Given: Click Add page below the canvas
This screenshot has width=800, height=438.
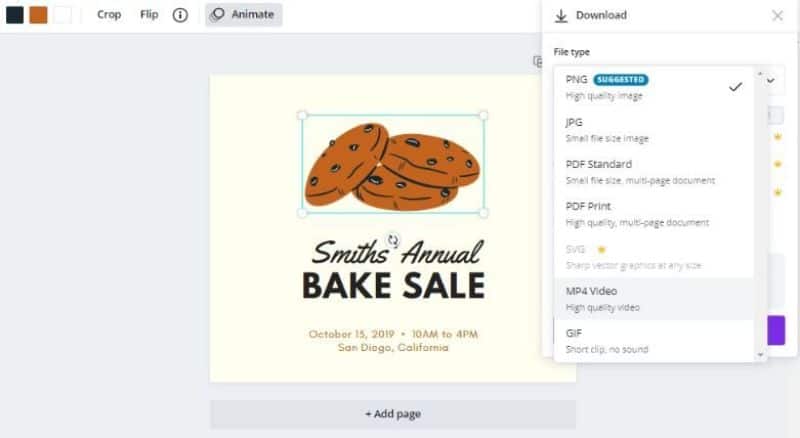Looking at the screenshot, I should [x=392, y=414].
